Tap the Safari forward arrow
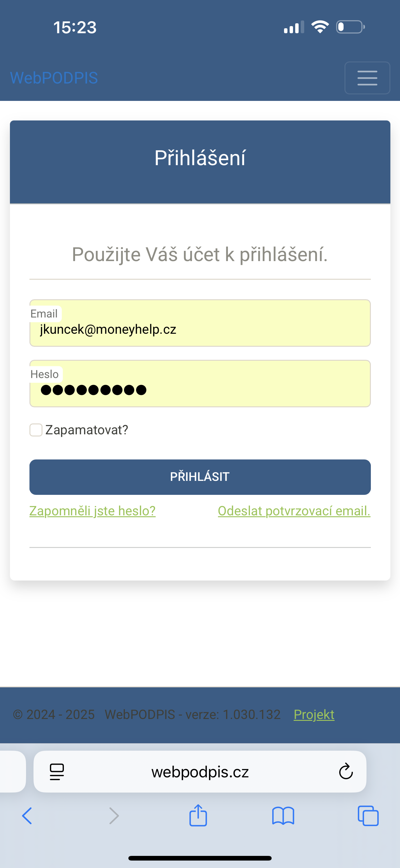 [114, 816]
